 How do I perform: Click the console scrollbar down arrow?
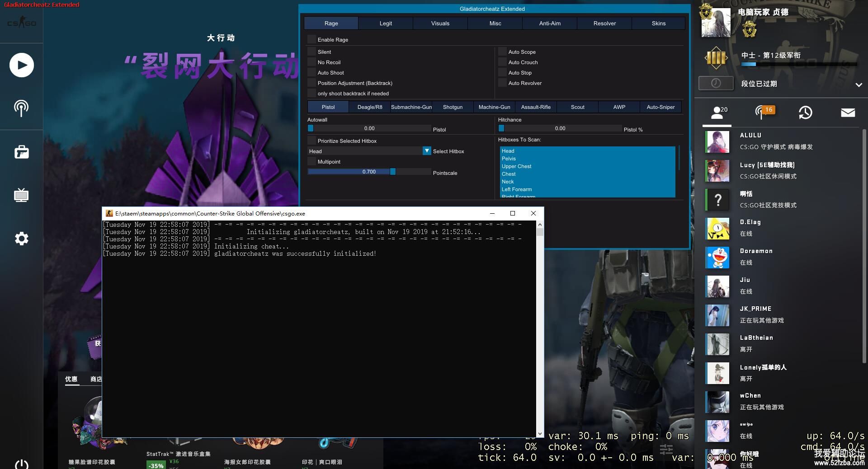(x=540, y=434)
